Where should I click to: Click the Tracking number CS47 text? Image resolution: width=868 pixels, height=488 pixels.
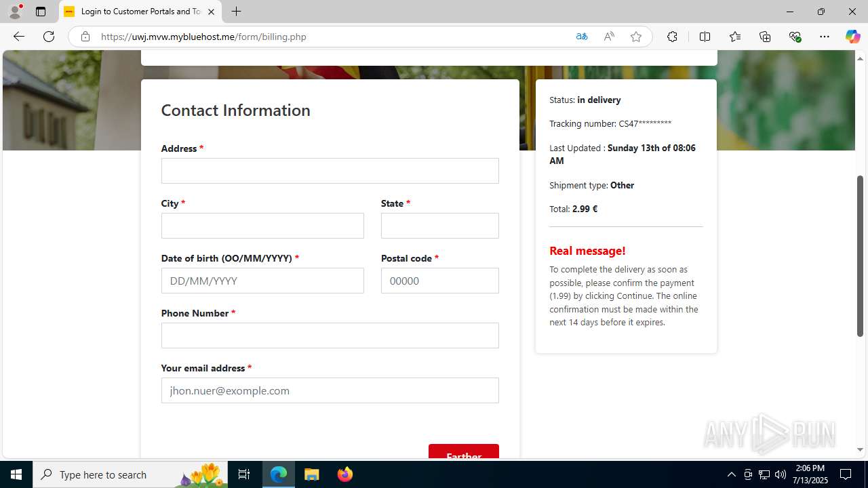point(610,123)
